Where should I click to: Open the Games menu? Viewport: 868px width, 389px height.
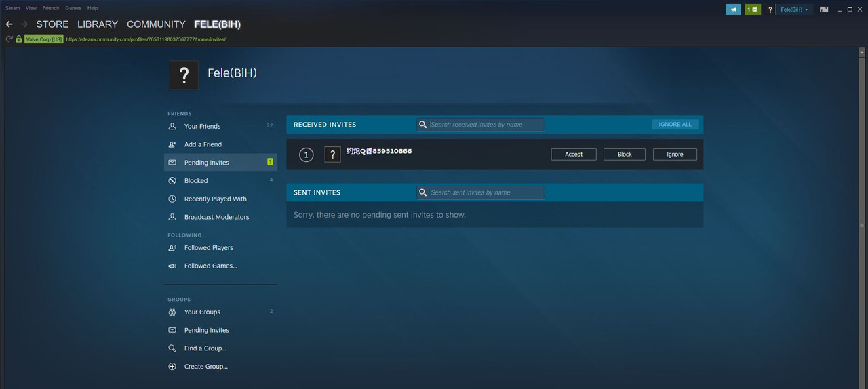(x=73, y=8)
